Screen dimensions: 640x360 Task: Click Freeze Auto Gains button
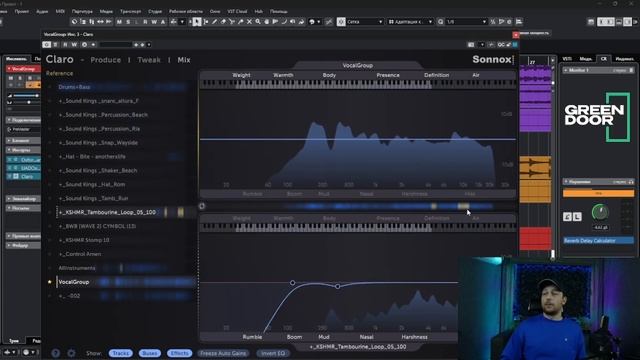pyautogui.click(x=223, y=353)
